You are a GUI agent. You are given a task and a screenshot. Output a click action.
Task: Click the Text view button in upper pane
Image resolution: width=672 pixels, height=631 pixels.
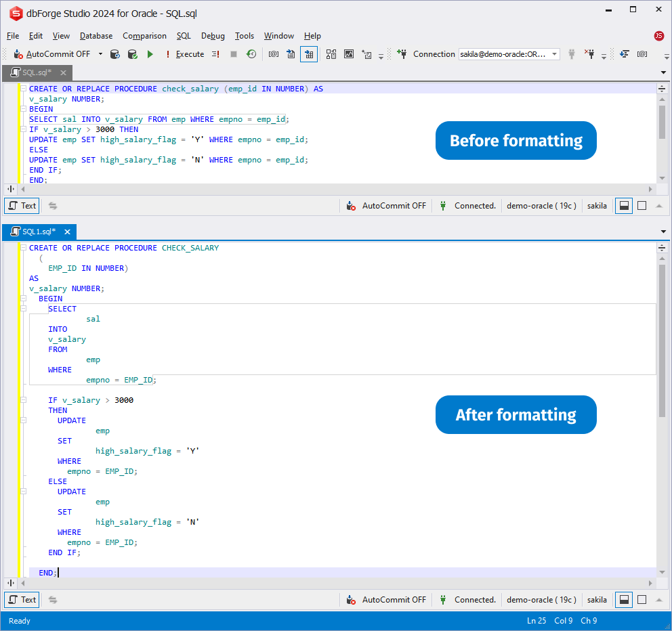22,206
